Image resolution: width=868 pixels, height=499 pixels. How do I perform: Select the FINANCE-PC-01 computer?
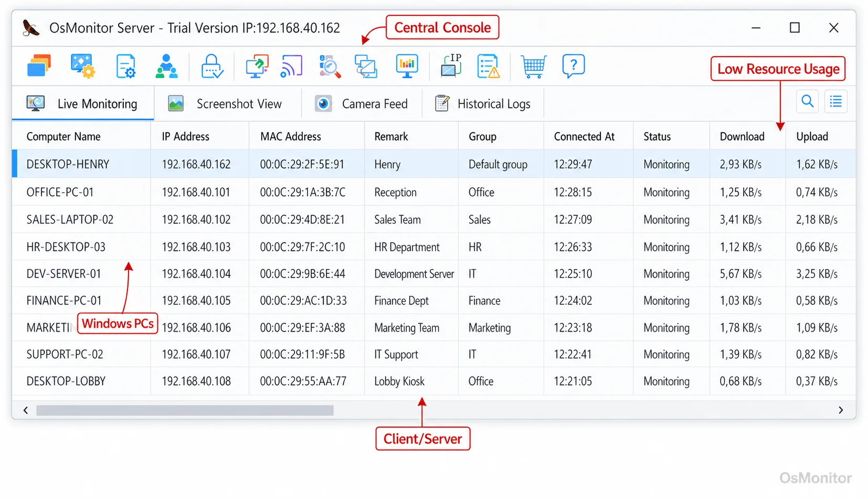[64, 300]
